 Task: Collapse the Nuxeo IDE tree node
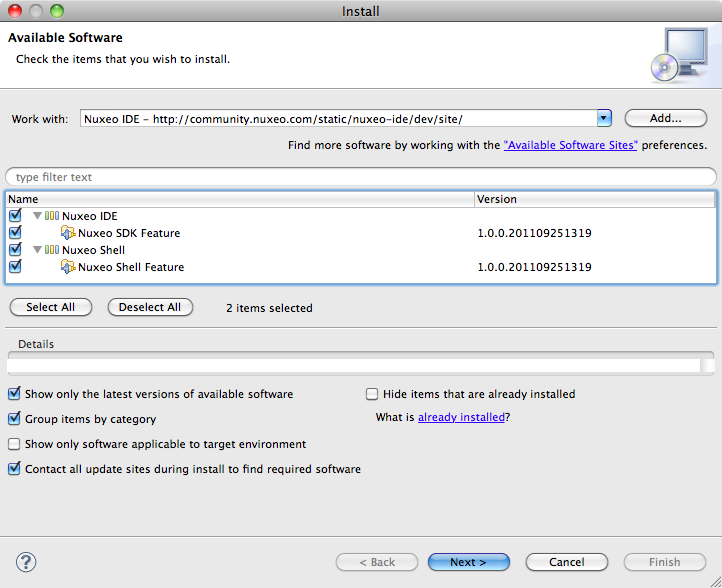pos(37,215)
